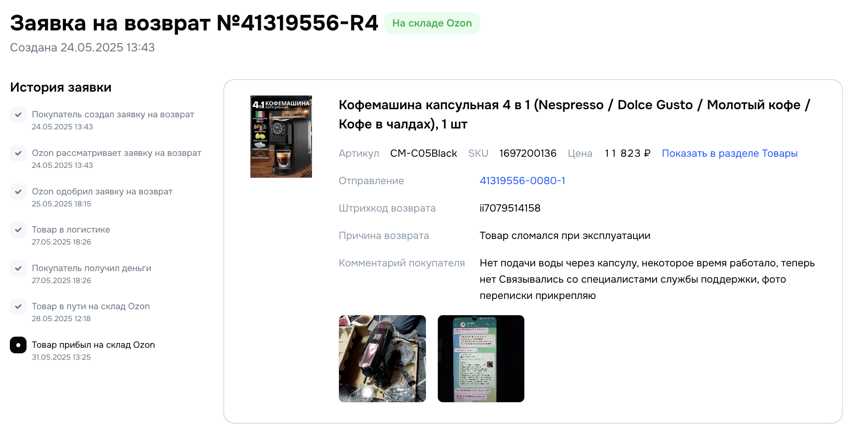Screen dimensions: 868x436
Task: Click the return request heading №41319556-R4
Action: (x=194, y=23)
